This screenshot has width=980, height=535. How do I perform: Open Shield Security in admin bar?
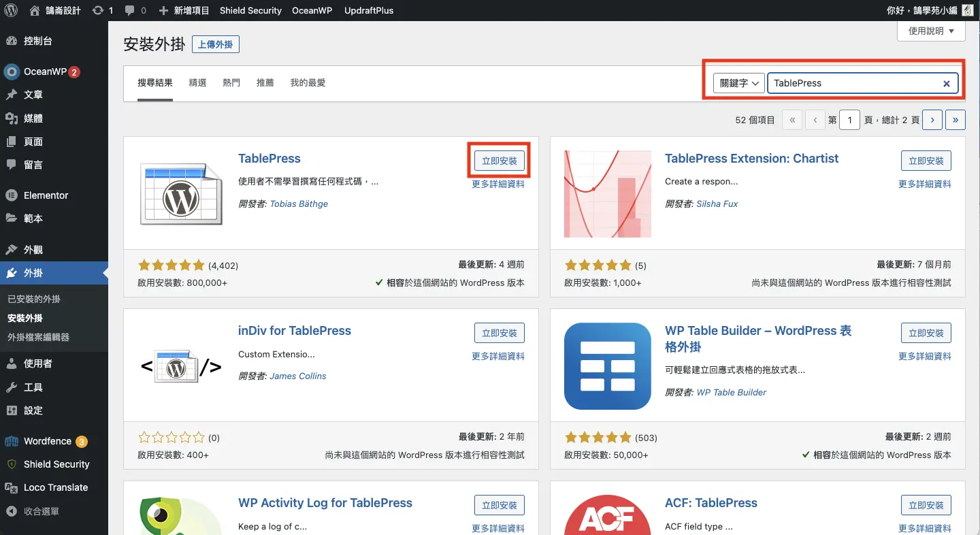(250, 10)
